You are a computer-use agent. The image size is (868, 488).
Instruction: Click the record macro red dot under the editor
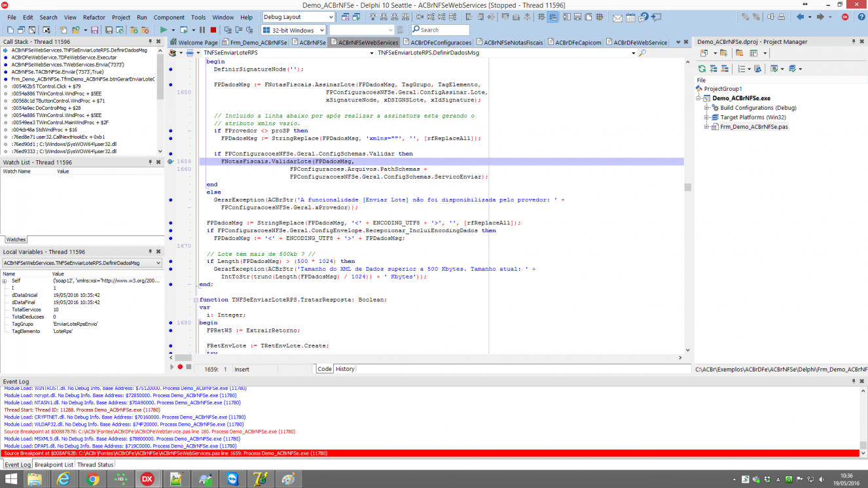pos(180,367)
